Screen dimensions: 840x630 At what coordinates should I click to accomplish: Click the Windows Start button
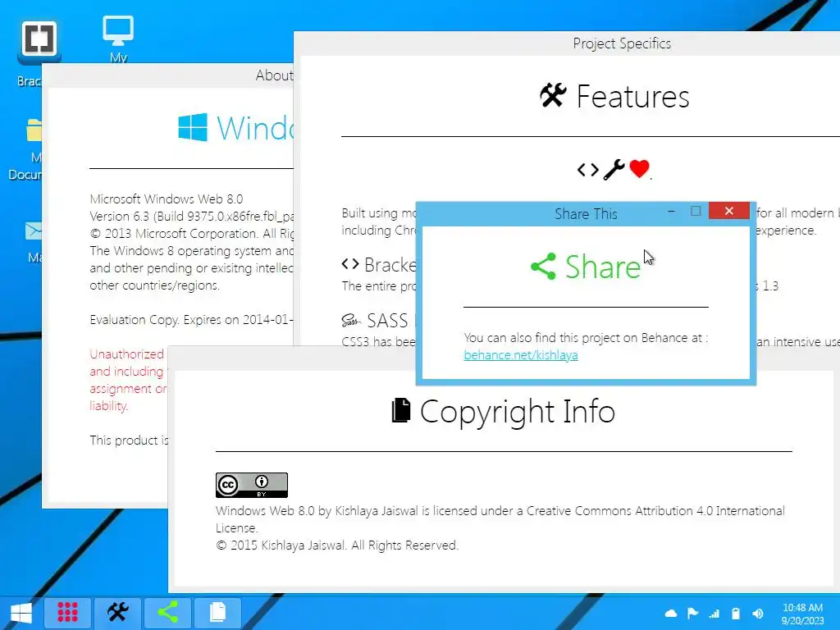click(x=21, y=612)
